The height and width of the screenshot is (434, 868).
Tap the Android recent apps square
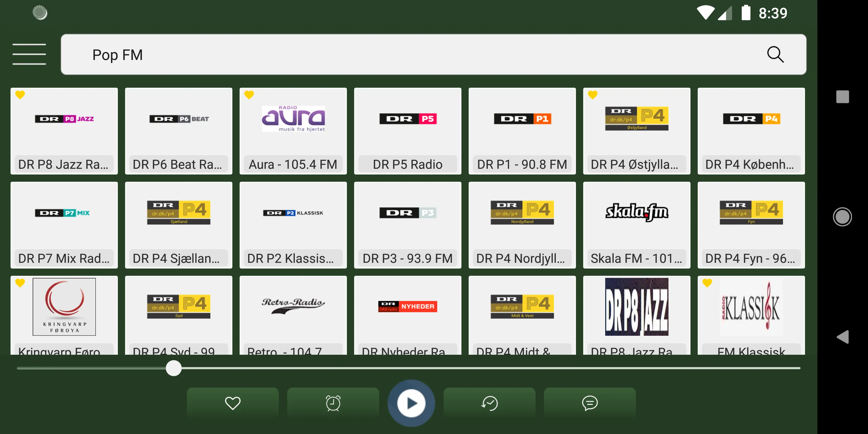click(842, 97)
